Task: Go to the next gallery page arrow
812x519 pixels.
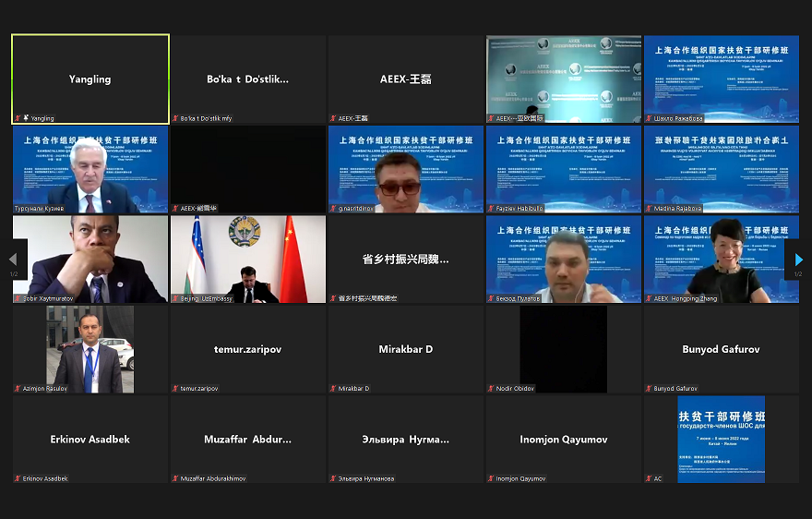Action: coord(798,259)
